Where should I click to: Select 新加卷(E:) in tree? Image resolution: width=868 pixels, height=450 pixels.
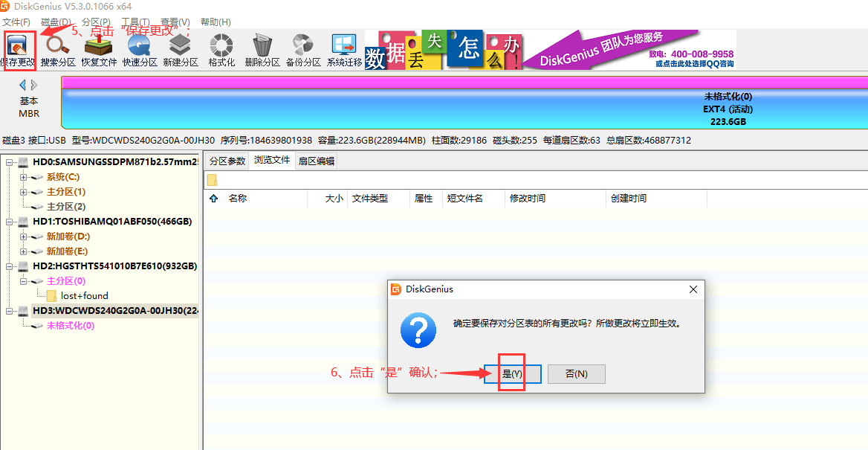coord(68,251)
